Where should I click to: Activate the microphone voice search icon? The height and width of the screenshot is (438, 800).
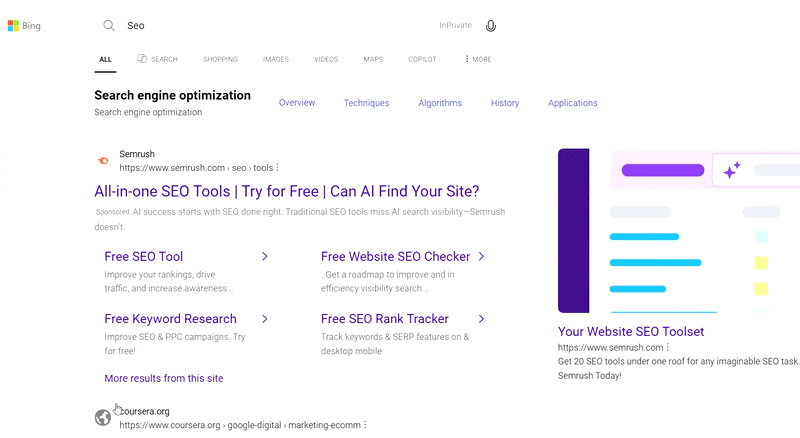tap(490, 26)
